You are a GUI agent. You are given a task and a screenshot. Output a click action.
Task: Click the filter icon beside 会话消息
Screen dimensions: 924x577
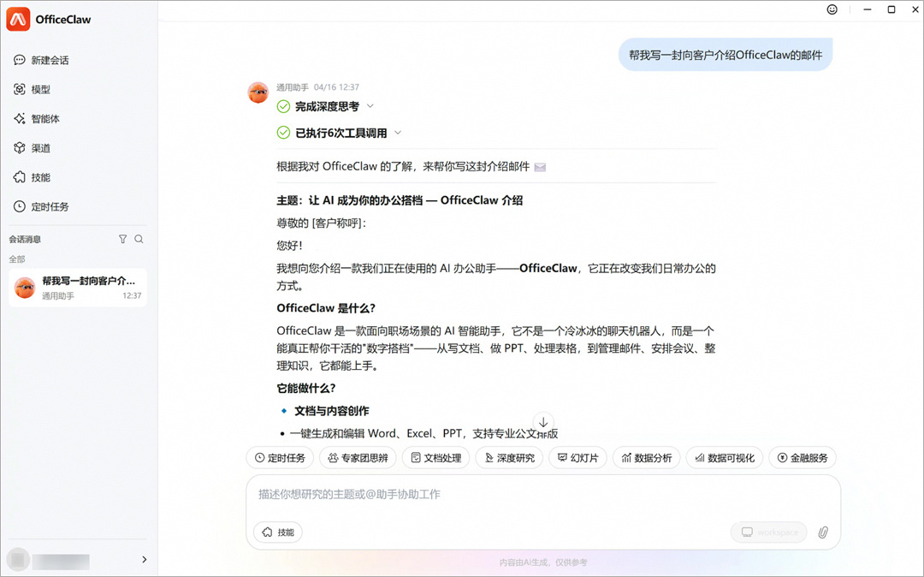122,240
